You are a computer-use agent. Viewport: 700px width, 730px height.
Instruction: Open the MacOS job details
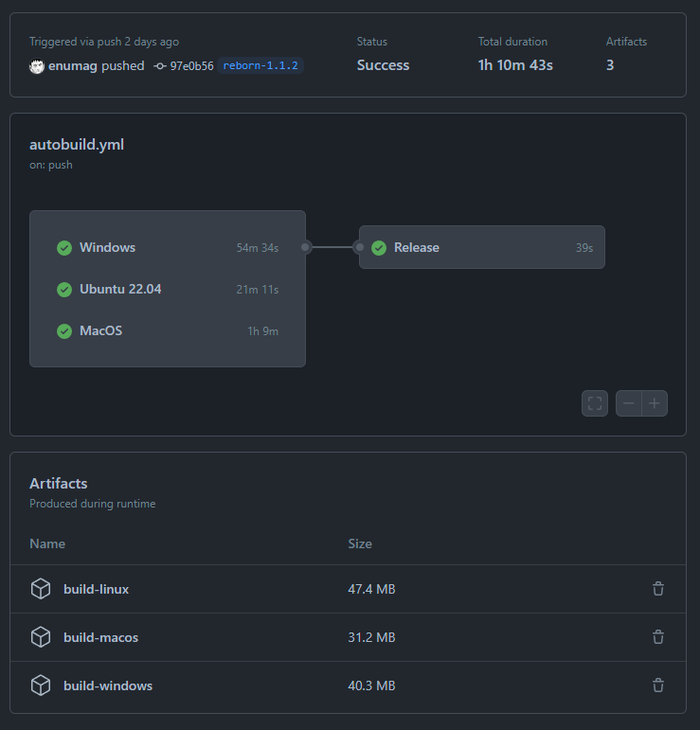tap(100, 330)
